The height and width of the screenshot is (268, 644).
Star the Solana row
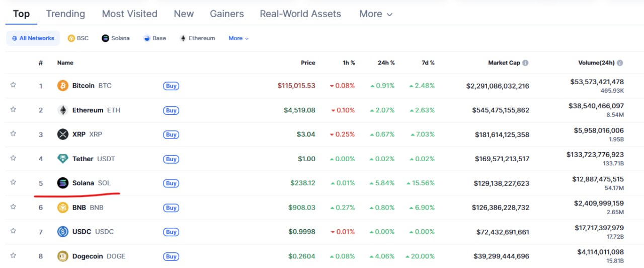(x=13, y=182)
